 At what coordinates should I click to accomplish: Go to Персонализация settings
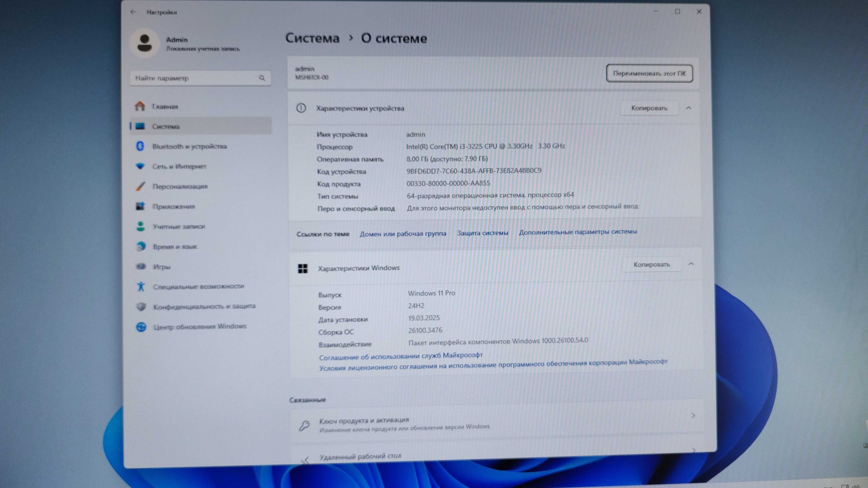click(x=201, y=186)
